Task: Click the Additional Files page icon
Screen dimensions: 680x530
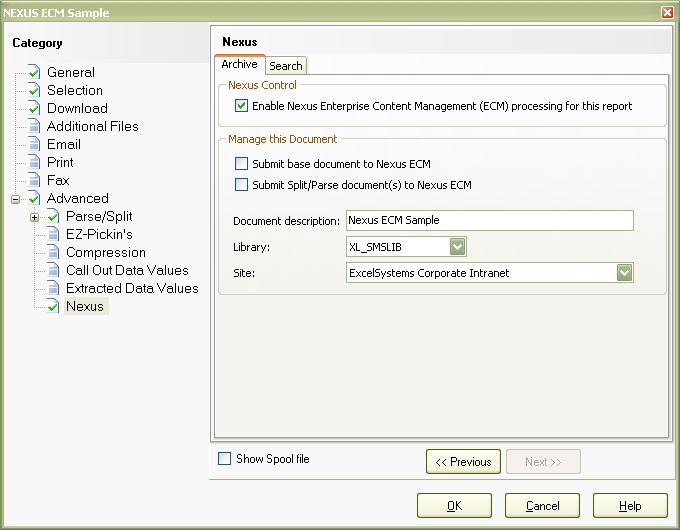Action: click(x=34, y=126)
